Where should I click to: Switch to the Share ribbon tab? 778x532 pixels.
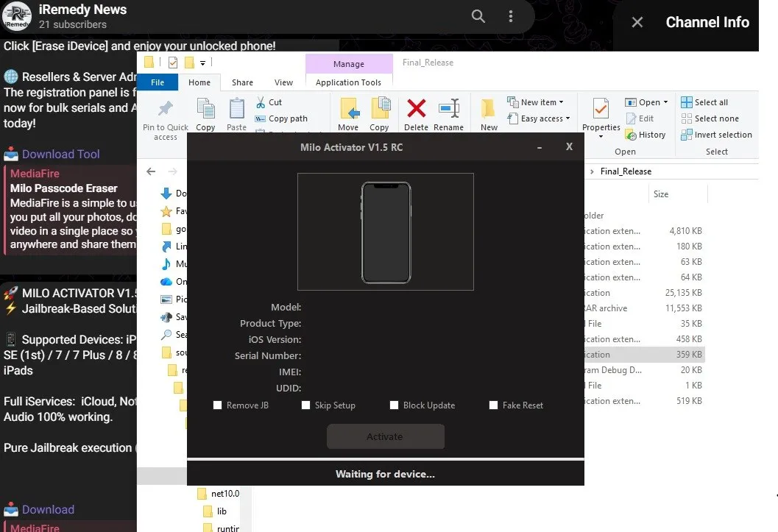click(242, 82)
